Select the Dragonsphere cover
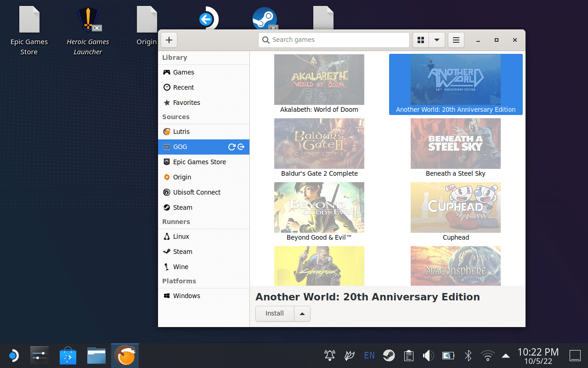The image size is (588, 368). coord(456,266)
